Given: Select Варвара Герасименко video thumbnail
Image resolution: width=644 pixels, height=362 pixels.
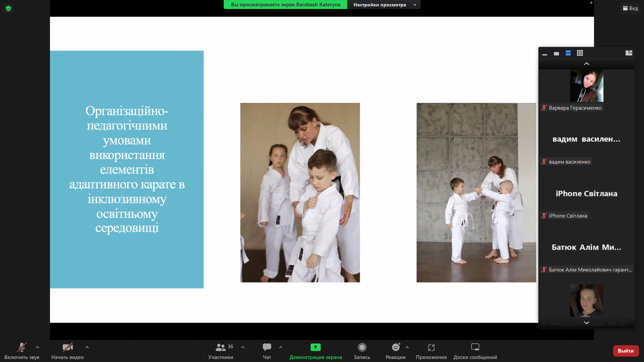Looking at the screenshot, I should pyautogui.click(x=586, y=86).
